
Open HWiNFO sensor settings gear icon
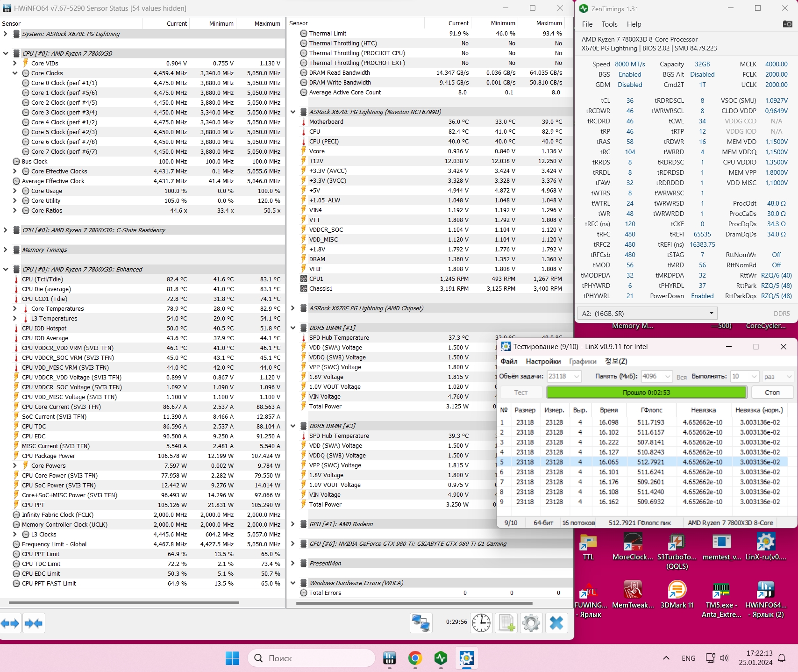tap(531, 623)
